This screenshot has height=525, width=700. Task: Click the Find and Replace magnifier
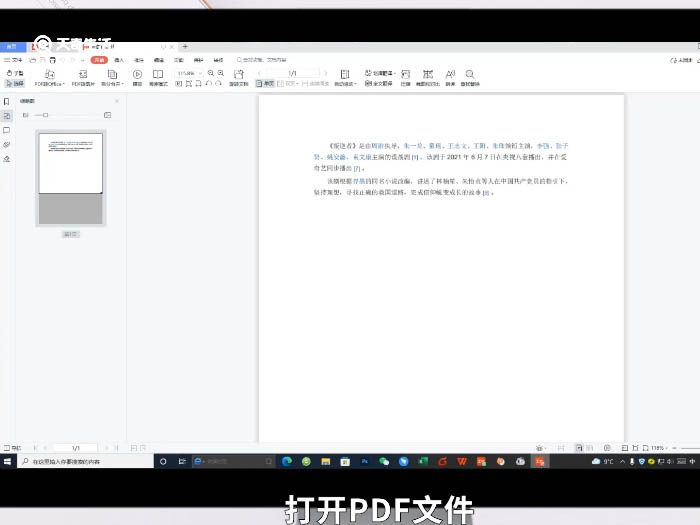pos(470,78)
